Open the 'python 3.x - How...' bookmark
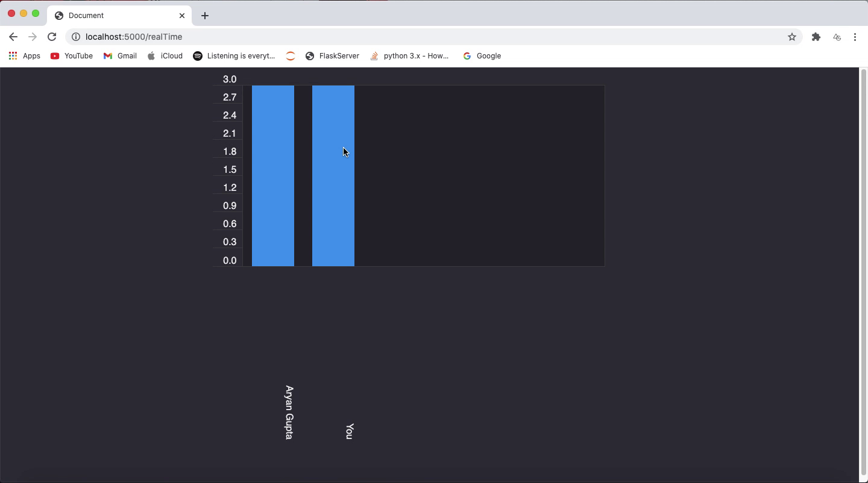The width and height of the screenshot is (868, 483). coord(409,56)
